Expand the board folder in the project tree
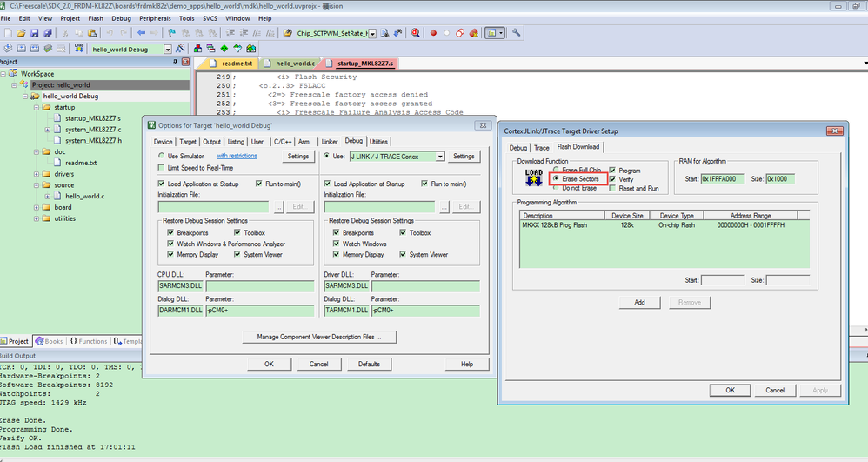Image resolution: width=868 pixels, height=462 pixels. tap(37, 207)
